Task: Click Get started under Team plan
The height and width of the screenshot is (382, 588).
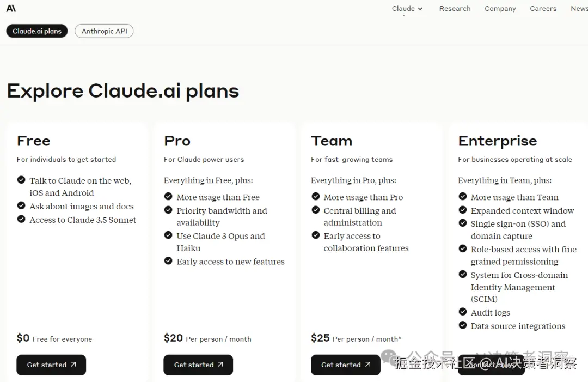Action: coord(345,365)
